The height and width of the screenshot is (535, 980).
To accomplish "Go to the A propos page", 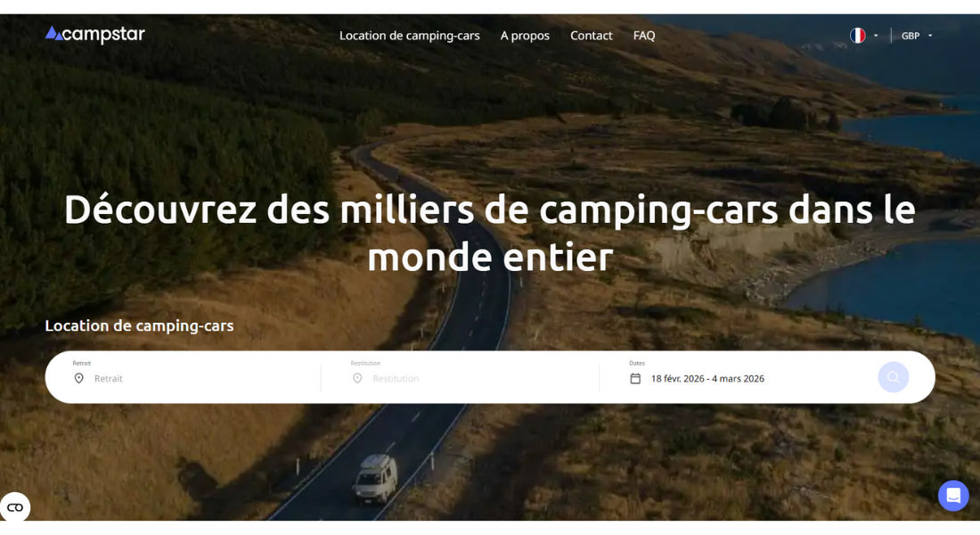I will [x=525, y=36].
